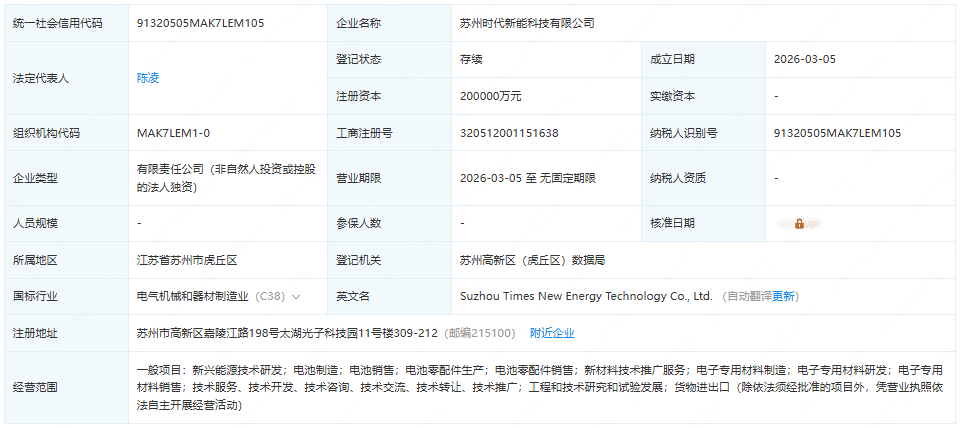The height and width of the screenshot is (428, 960).
Task: Click postal code 邮编215100
Action: [x=479, y=333]
